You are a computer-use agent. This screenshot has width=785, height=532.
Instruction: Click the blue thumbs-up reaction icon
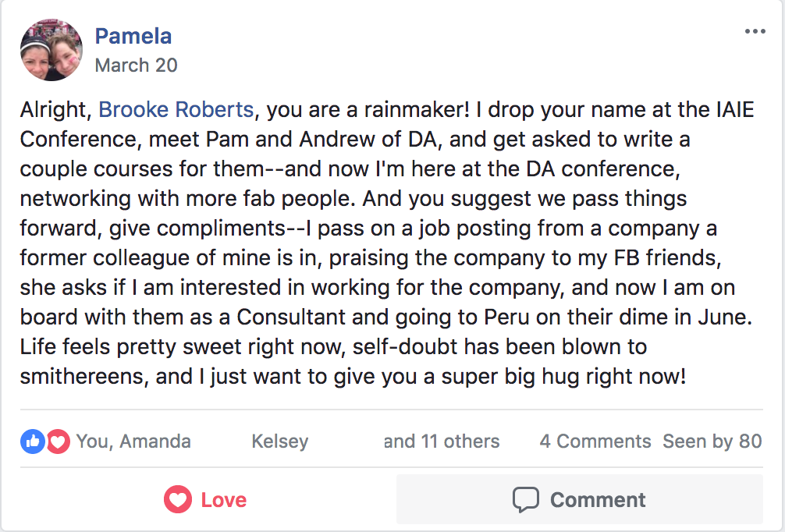[x=32, y=442]
